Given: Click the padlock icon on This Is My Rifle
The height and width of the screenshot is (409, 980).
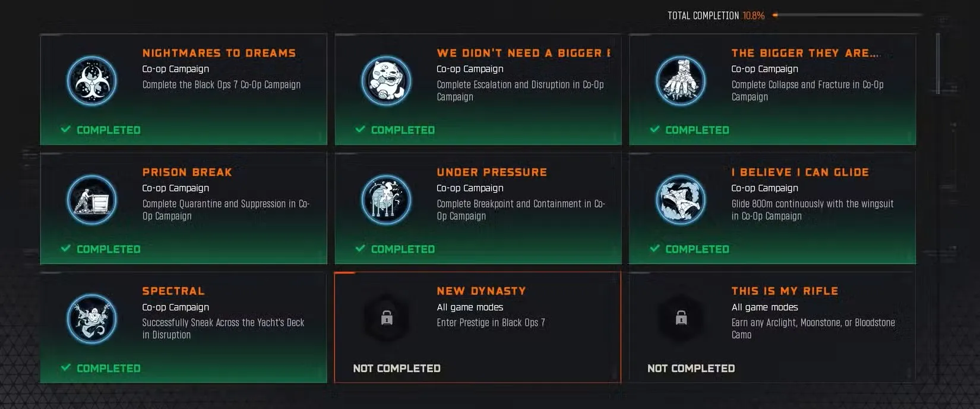Looking at the screenshot, I should pyautogui.click(x=681, y=319).
